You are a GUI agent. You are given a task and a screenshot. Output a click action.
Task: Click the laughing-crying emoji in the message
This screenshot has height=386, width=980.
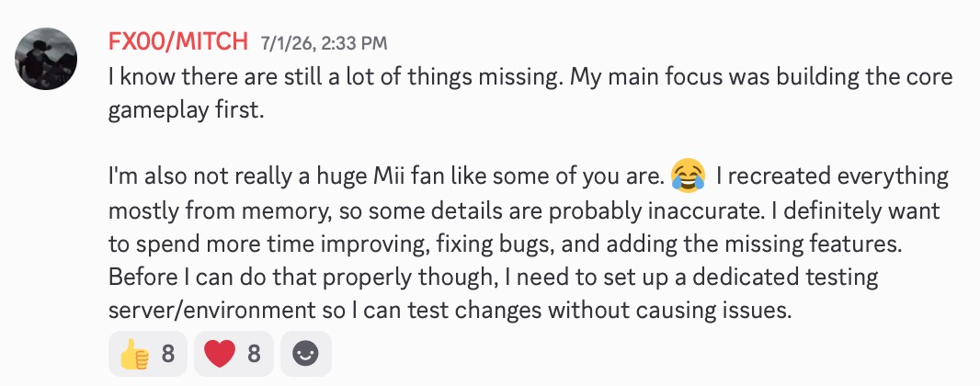[x=689, y=176]
